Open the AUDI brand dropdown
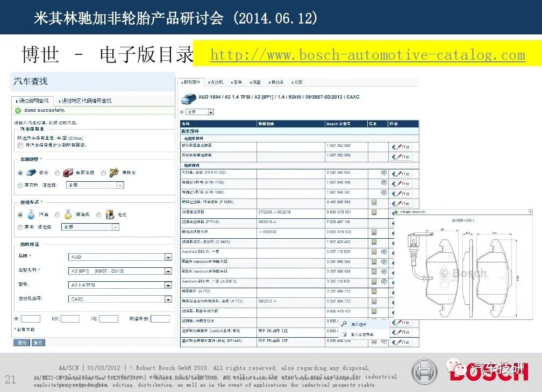Screen dimensions: 542x392 (x=120, y=257)
